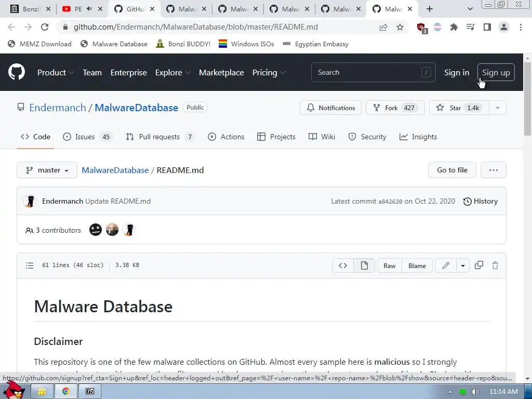
Task: Click the Chrome address bar URL
Action: 196,27
